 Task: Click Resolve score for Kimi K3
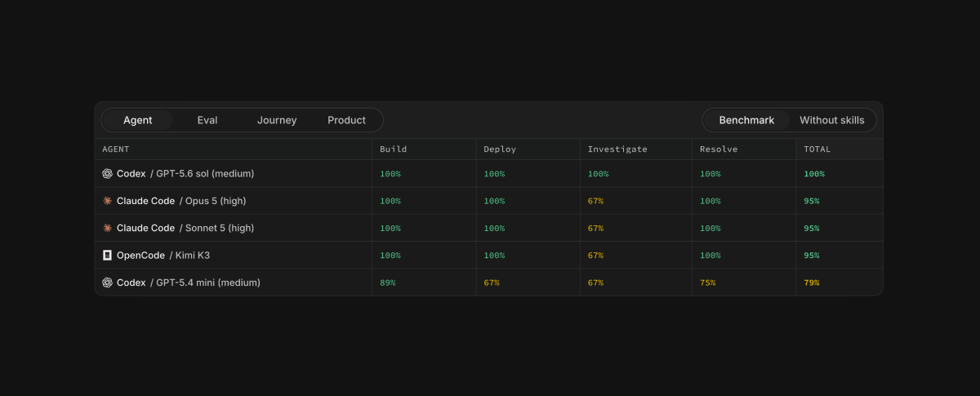coord(710,255)
